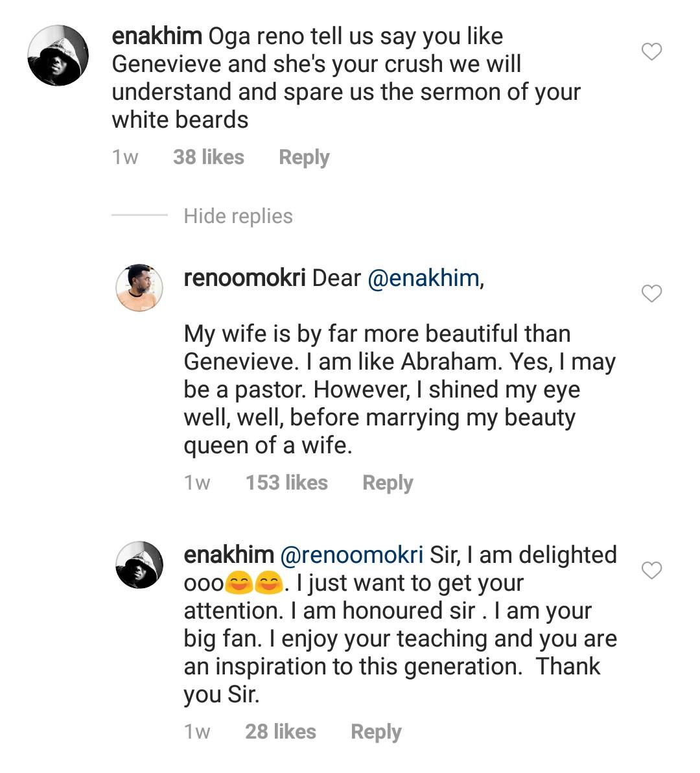Show the 28 likes list

point(281,732)
